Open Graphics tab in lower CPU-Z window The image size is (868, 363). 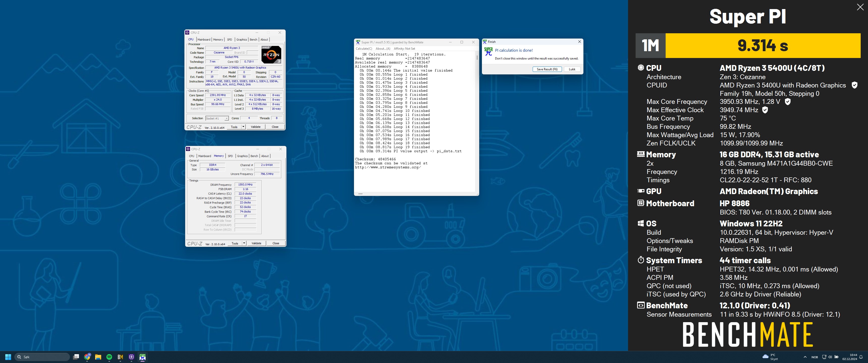point(242,156)
